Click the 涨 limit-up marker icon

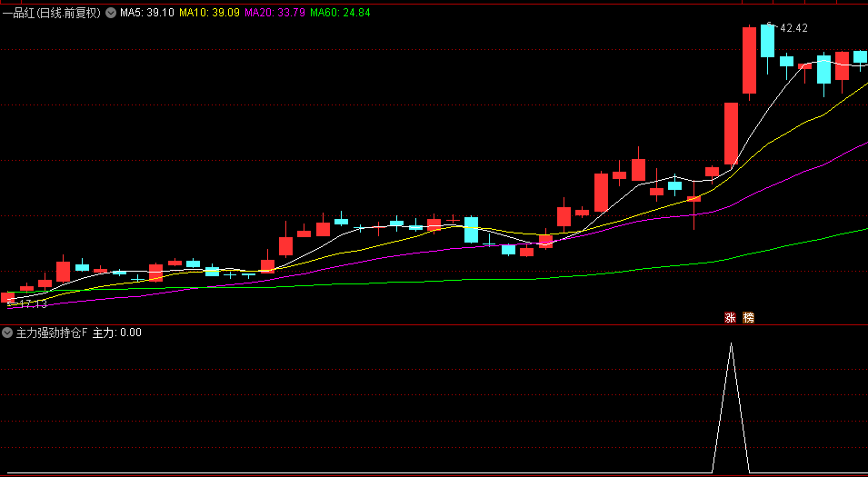[730, 318]
